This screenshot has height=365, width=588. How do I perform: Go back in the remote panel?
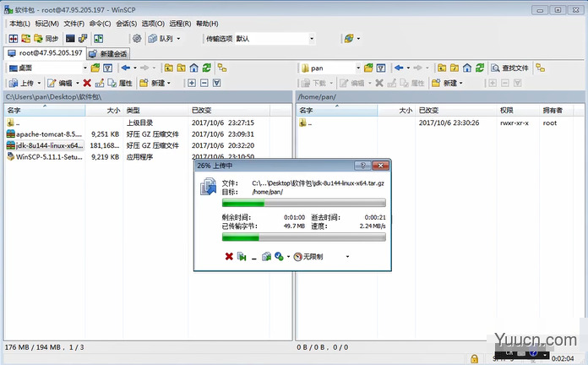(x=399, y=68)
